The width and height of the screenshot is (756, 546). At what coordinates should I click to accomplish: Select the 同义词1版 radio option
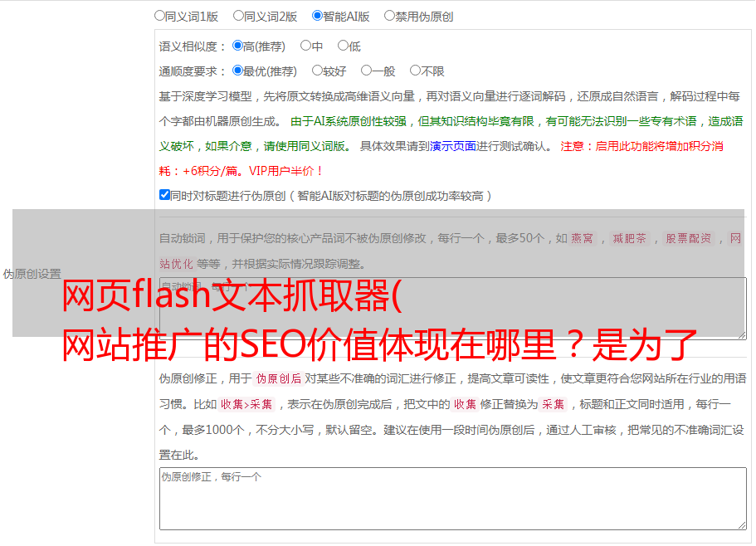coord(159,16)
